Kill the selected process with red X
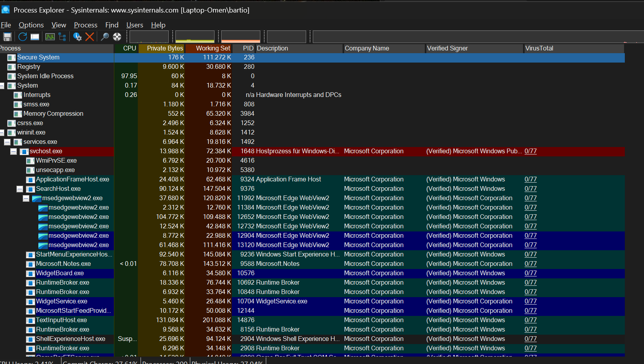The height and width of the screenshot is (364, 644). coord(90,37)
